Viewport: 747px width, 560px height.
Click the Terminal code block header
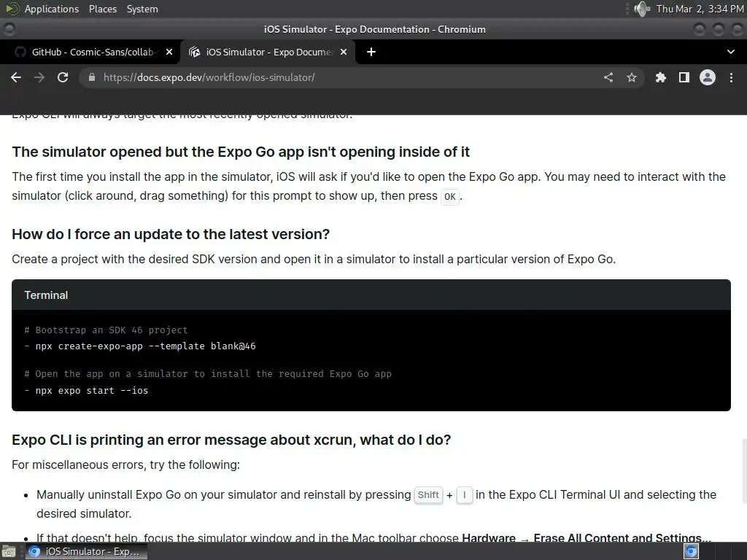point(371,295)
